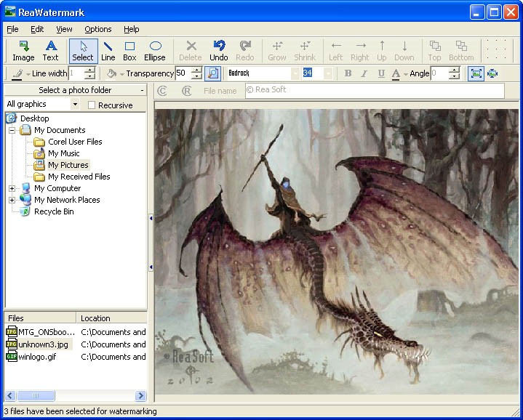
Task: Select MTG_ONSboo... file entry
Action: tap(47, 332)
